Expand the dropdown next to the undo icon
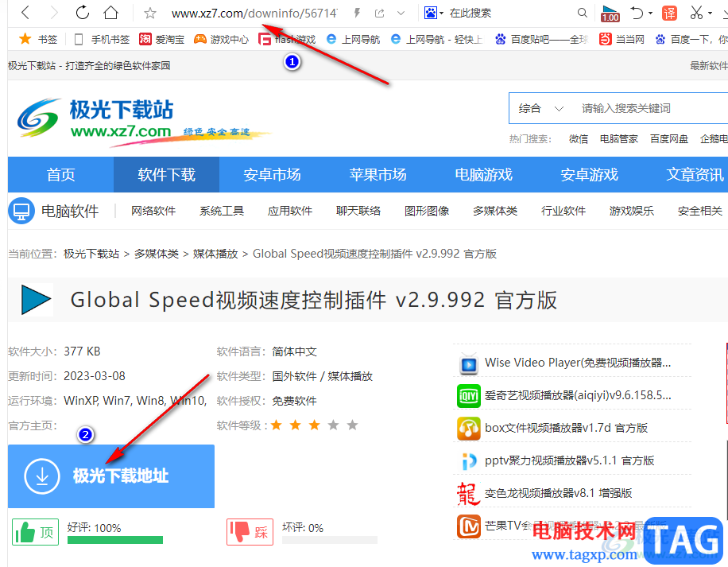 (x=650, y=13)
